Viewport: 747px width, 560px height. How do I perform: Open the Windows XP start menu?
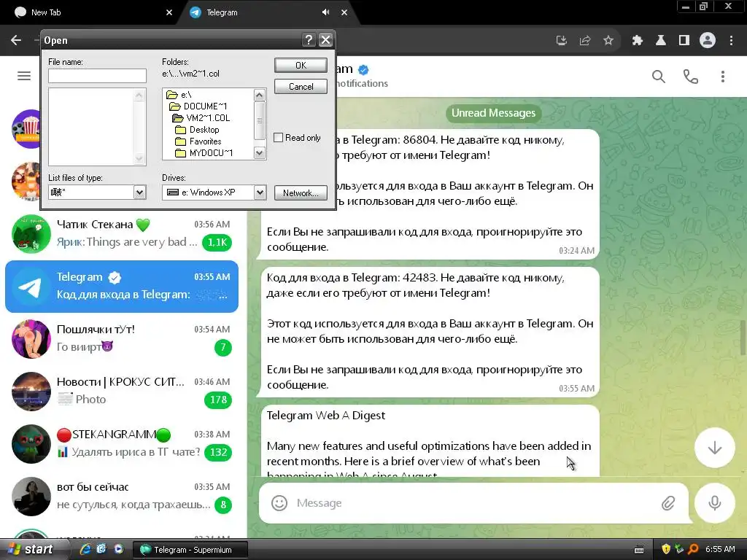tap(31, 549)
